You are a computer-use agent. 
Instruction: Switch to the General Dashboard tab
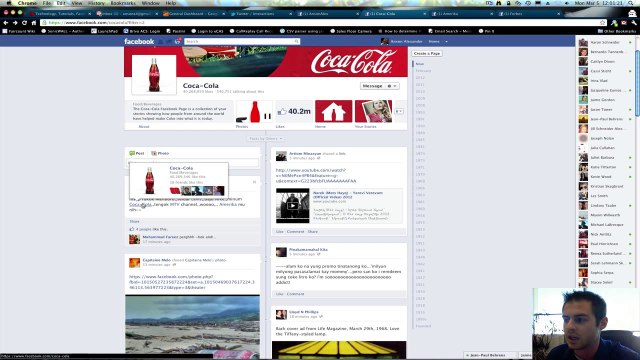192,13
